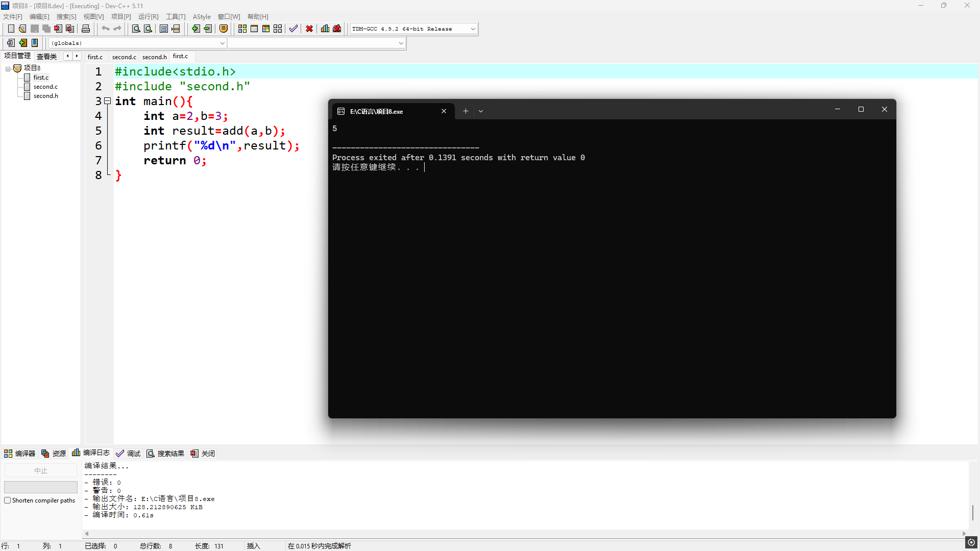
Task: Open the console tab options chevron
Action: pos(481,111)
